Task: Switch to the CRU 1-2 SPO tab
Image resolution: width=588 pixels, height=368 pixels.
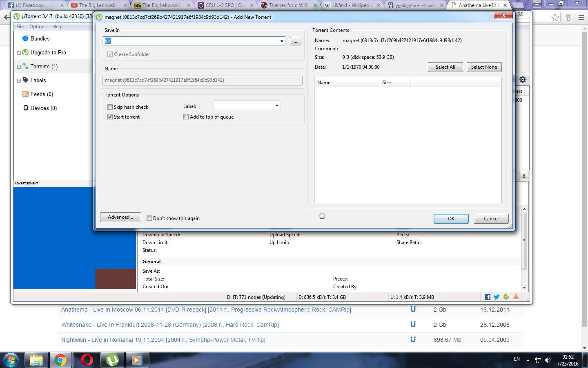Action: click(x=225, y=5)
